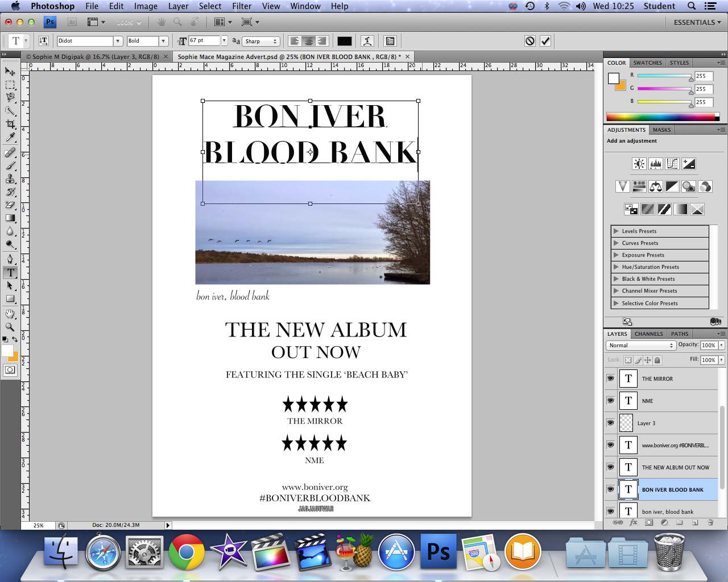Open the Image menu
Screen dimensions: 728x582
point(146,6)
